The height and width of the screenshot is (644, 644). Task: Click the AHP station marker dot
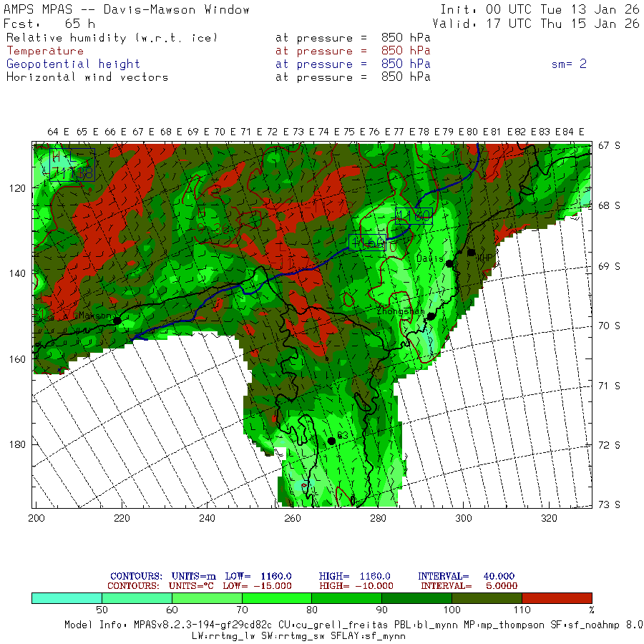(x=471, y=253)
